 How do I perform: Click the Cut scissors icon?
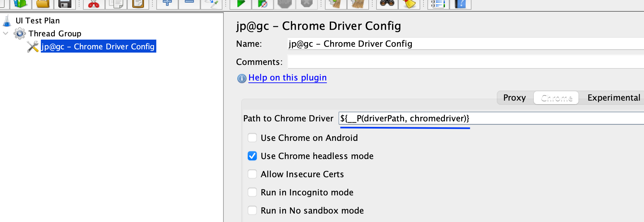pos(94,4)
